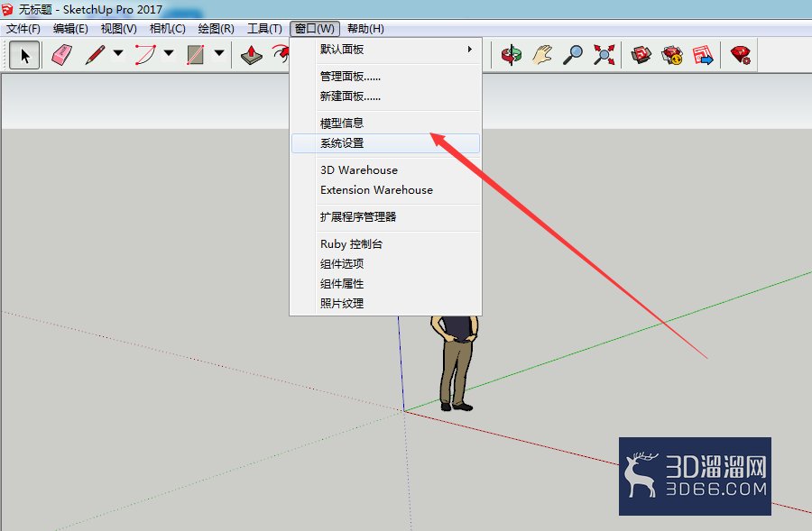Select the Arc tool

(145, 54)
